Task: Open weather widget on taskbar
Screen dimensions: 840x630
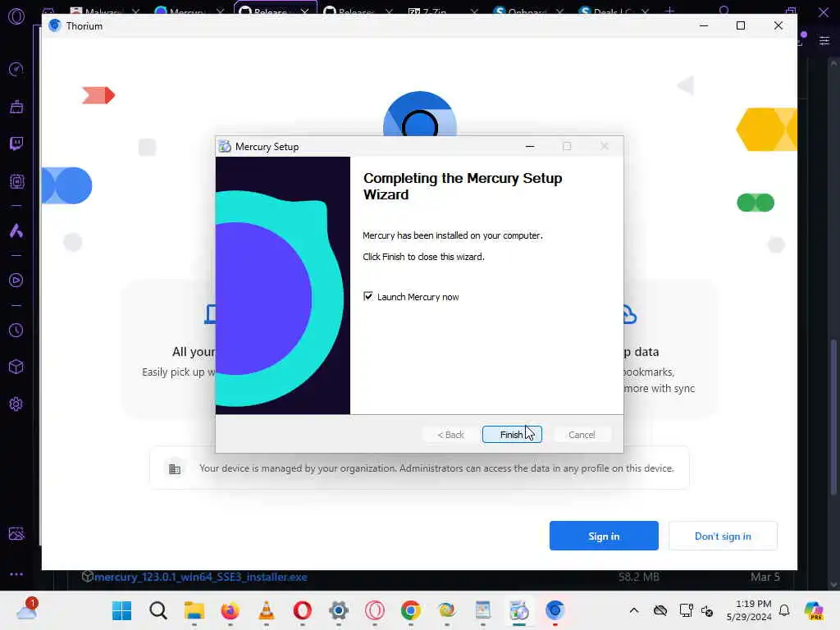Action: coord(27,609)
